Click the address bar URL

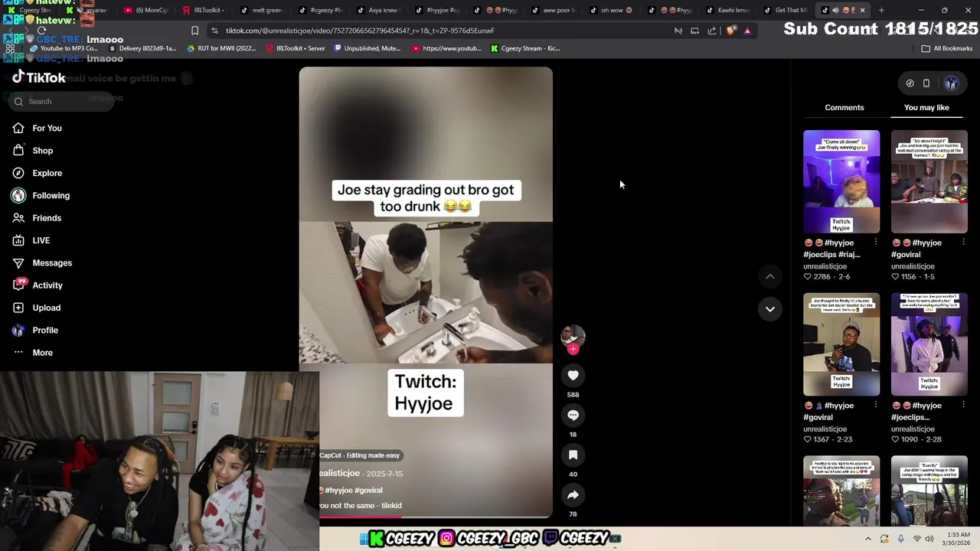360,31
